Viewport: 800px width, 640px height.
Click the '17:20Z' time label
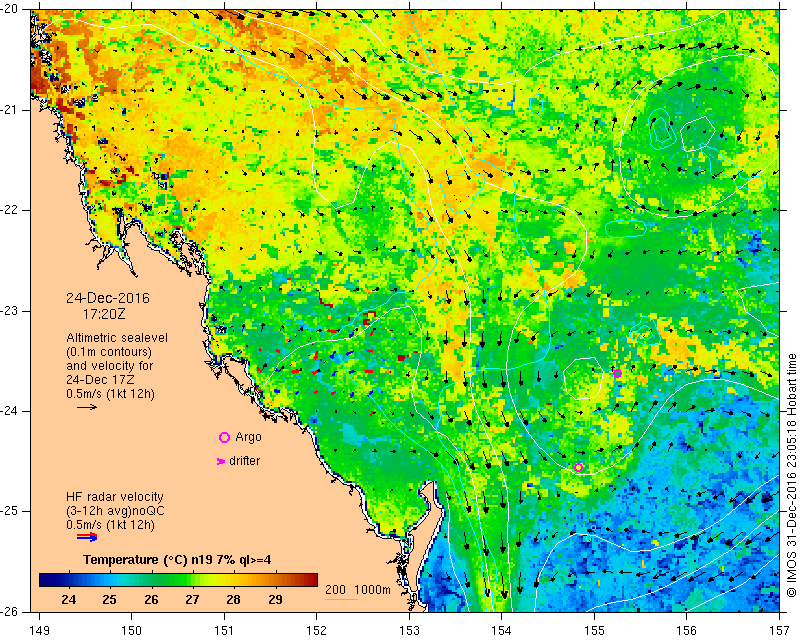[104, 314]
